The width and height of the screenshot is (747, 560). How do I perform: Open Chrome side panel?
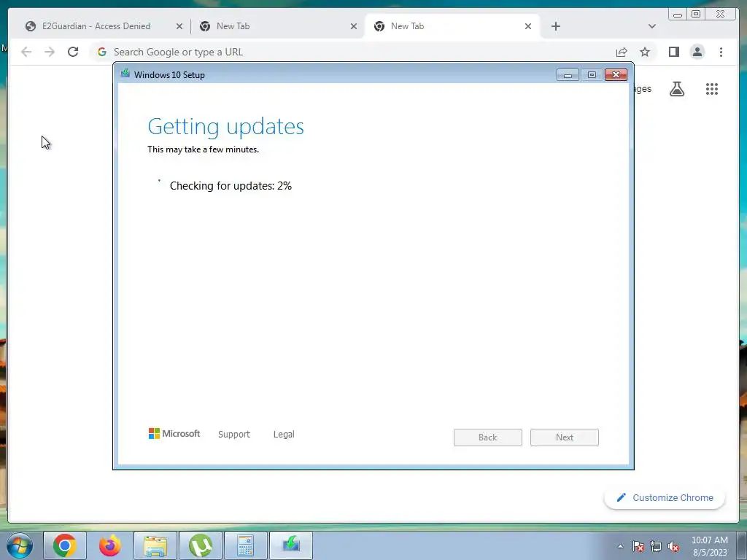click(x=673, y=52)
